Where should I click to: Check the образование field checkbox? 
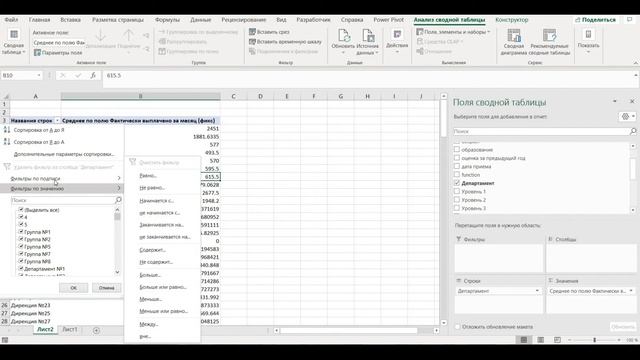pyautogui.click(x=457, y=150)
